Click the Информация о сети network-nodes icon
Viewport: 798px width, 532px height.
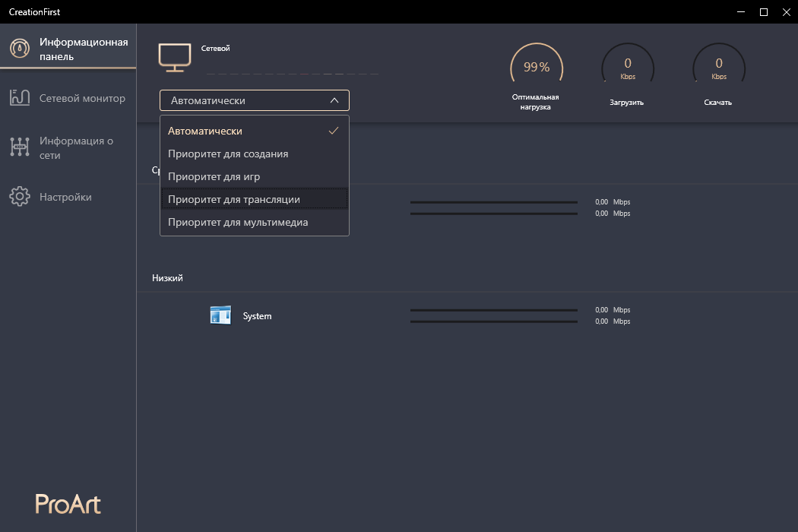[19, 147]
